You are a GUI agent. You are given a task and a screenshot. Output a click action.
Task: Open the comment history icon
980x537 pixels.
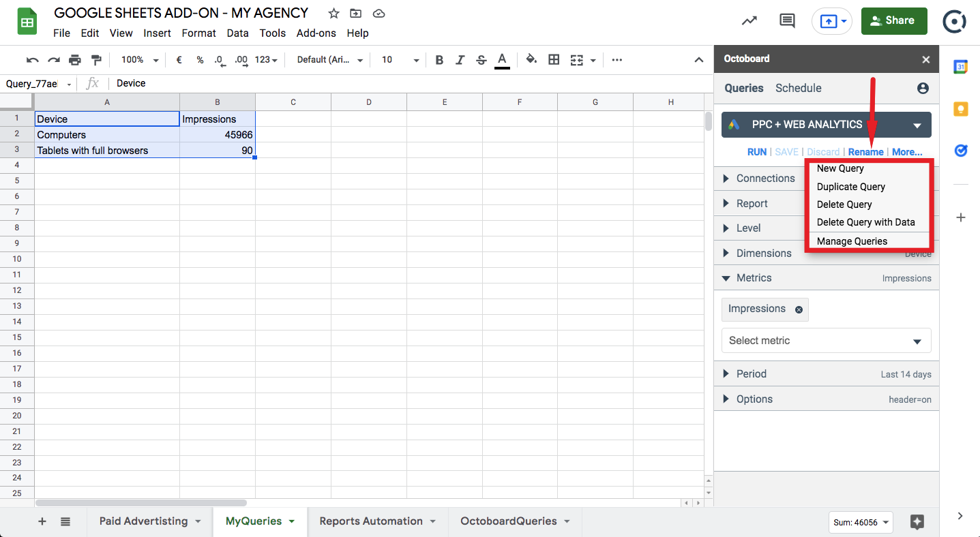click(787, 21)
